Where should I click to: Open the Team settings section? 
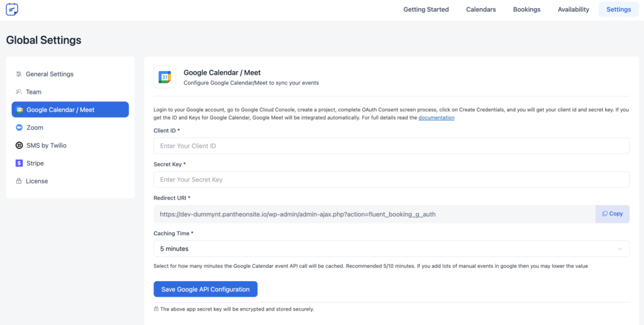(70, 92)
